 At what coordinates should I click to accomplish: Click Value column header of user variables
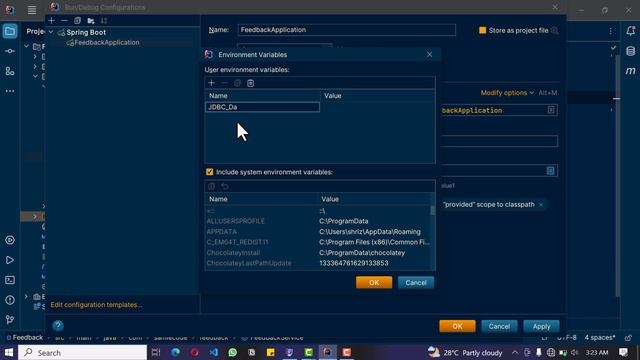[x=378, y=96]
